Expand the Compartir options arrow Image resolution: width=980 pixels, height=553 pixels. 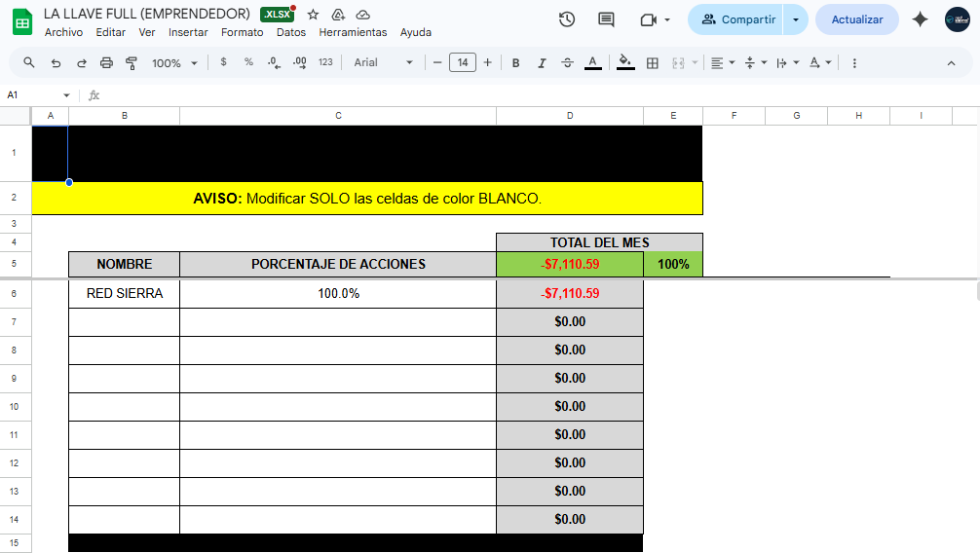click(796, 19)
